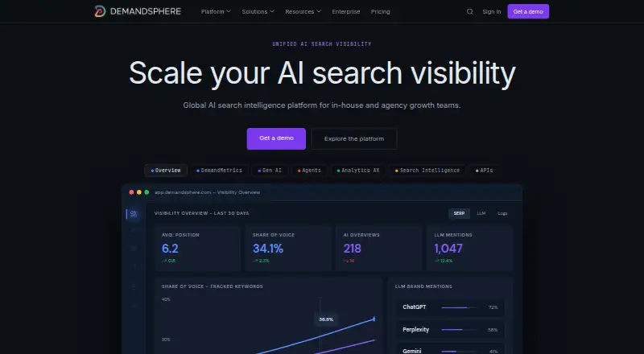This screenshot has height=354, width=644.
Task: Click 'Share of Voice – Tracked Keywords' heading
Action: (x=213, y=286)
